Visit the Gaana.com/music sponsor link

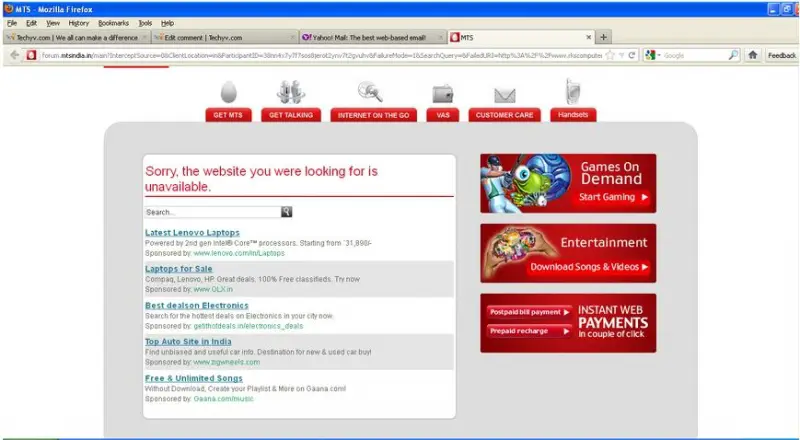coord(223,399)
